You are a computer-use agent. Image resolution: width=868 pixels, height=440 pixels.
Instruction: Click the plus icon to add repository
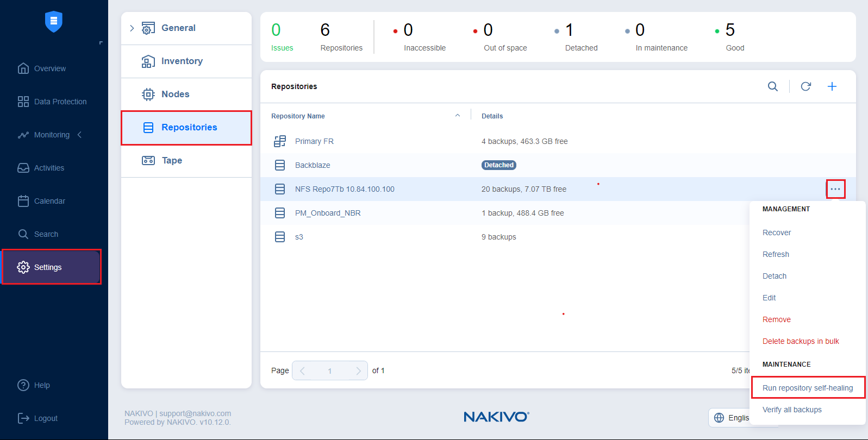click(832, 86)
